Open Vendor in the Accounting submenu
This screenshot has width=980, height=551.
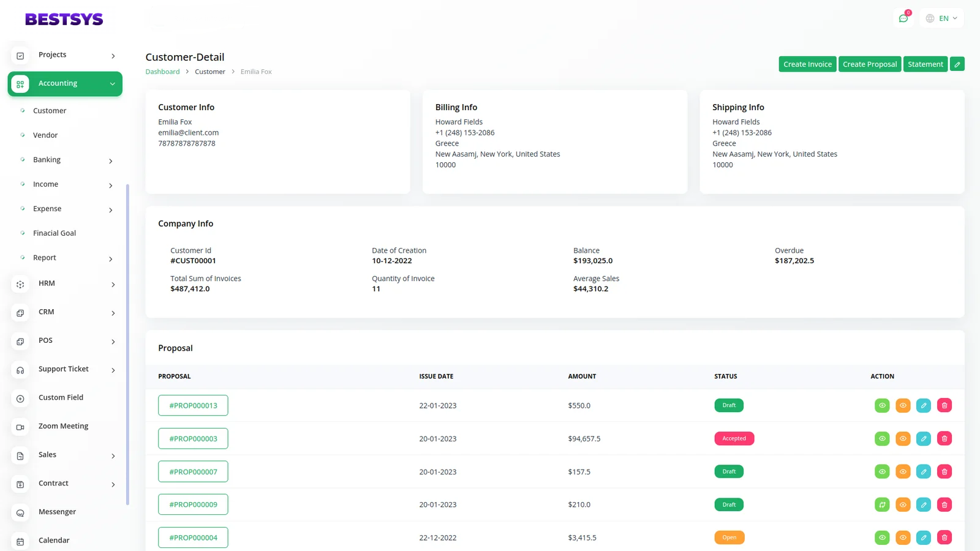coord(45,135)
